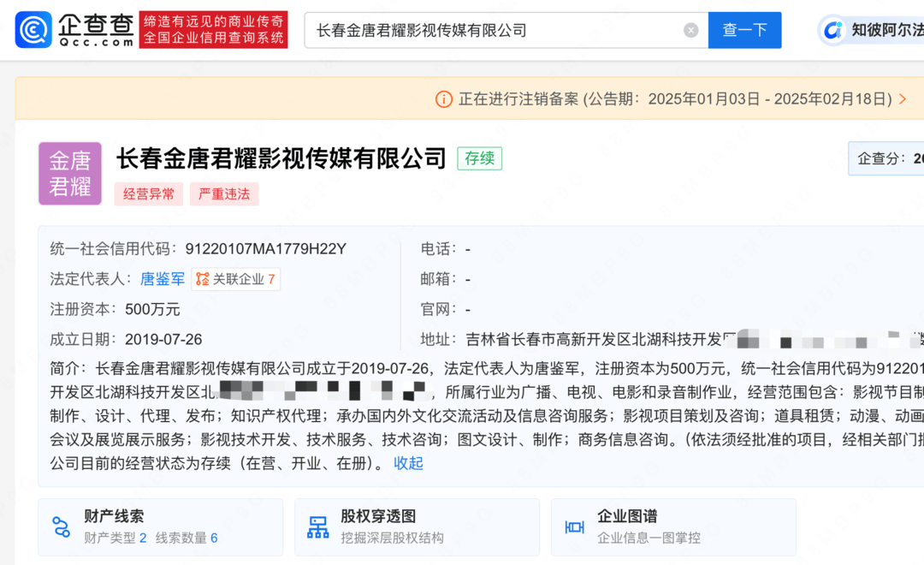Click the registered capital value 500万元
This screenshot has width=924, height=565.
pyautogui.click(x=152, y=309)
